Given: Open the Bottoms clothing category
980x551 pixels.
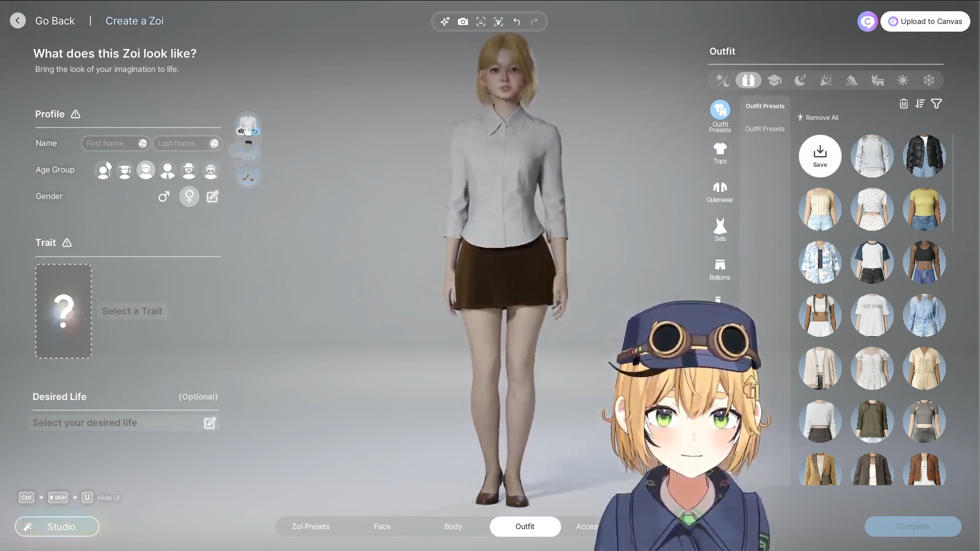Looking at the screenshot, I should [720, 269].
